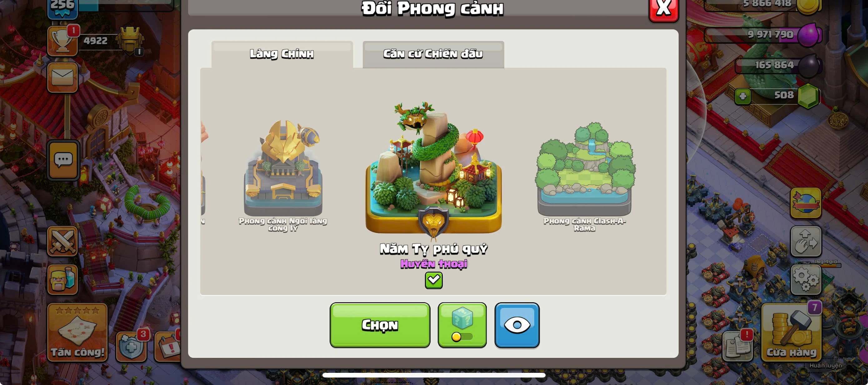The height and width of the screenshot is (385, 868).
Task: Open the shield protection icon
Action: tap(132, 347)
